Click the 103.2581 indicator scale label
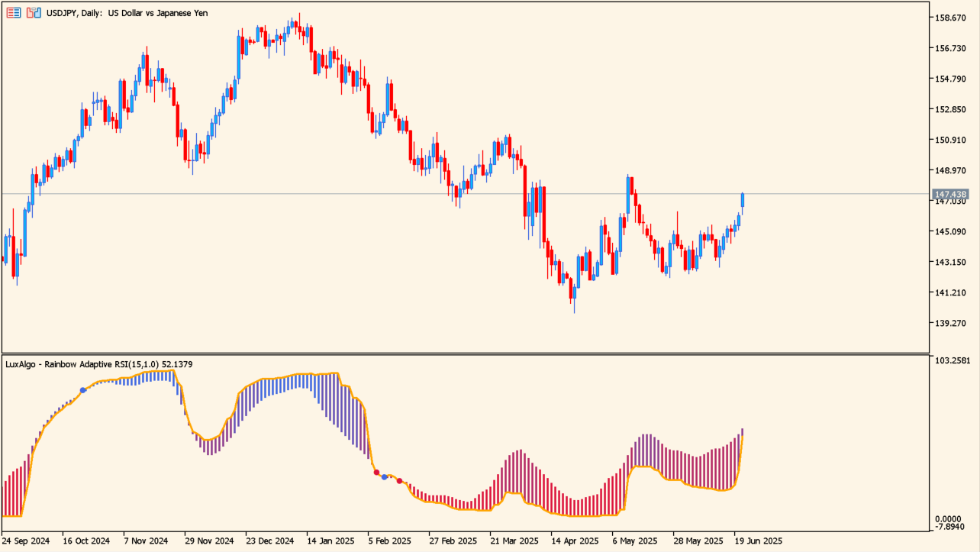 [953, 359]
